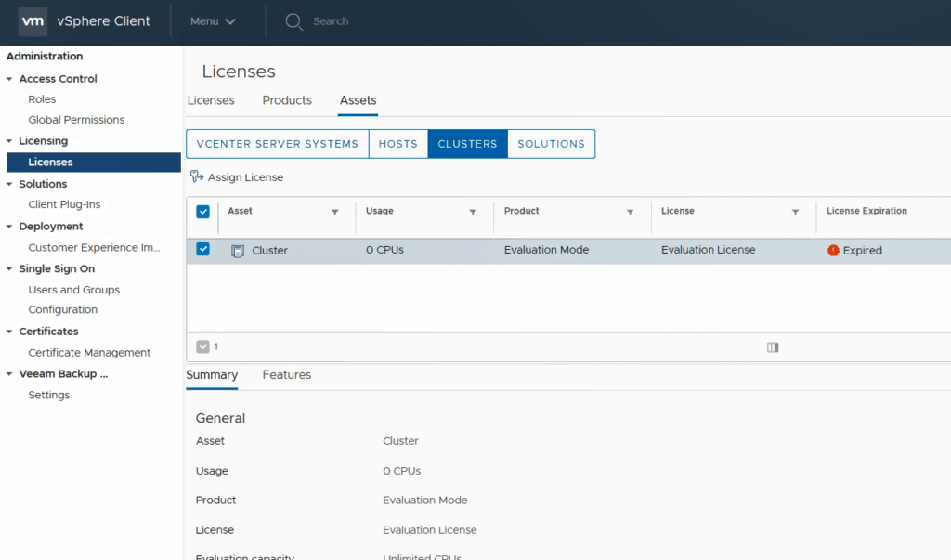The height and width of the screenshot is (560, 951).
Task: Click the 'Evaluation Mode' table cell
Action: [546, 250]
